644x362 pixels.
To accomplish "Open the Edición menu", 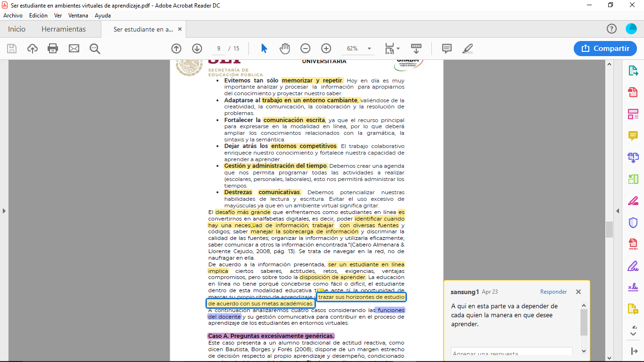I will click(38, 16).
